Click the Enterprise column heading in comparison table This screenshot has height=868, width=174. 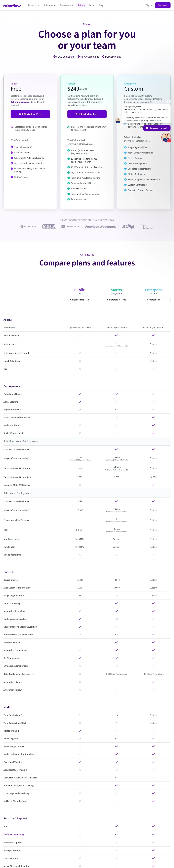pos(154,290)
